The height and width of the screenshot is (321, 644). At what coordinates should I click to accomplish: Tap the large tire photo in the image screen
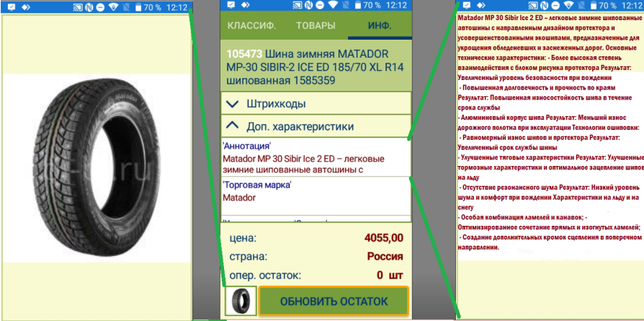(x=97, y=167)
